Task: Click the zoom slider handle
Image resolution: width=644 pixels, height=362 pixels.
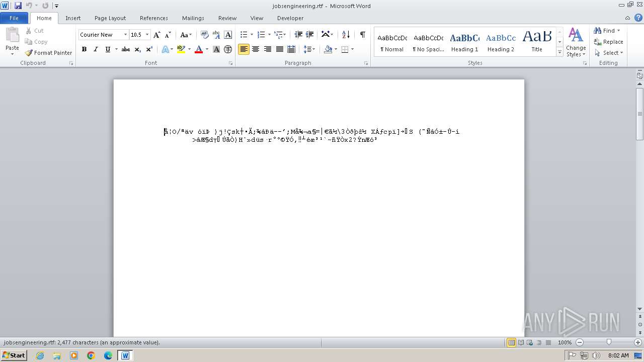Action: tap(609, 342)
